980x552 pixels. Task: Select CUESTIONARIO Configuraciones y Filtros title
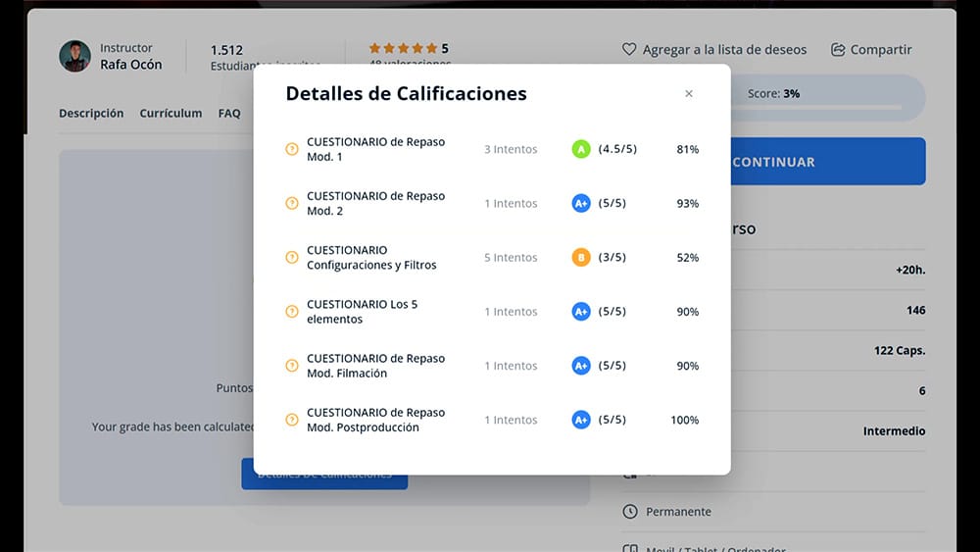point(371,258)
